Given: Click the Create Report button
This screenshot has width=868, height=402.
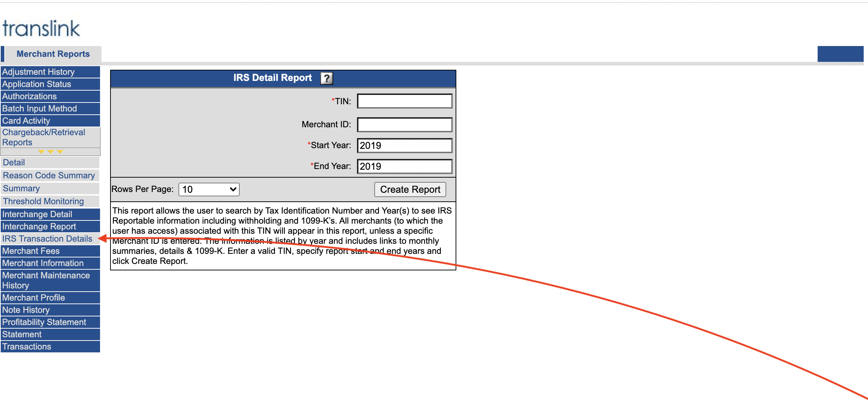Looking at the screenshot, I should [x=410, y=189].
